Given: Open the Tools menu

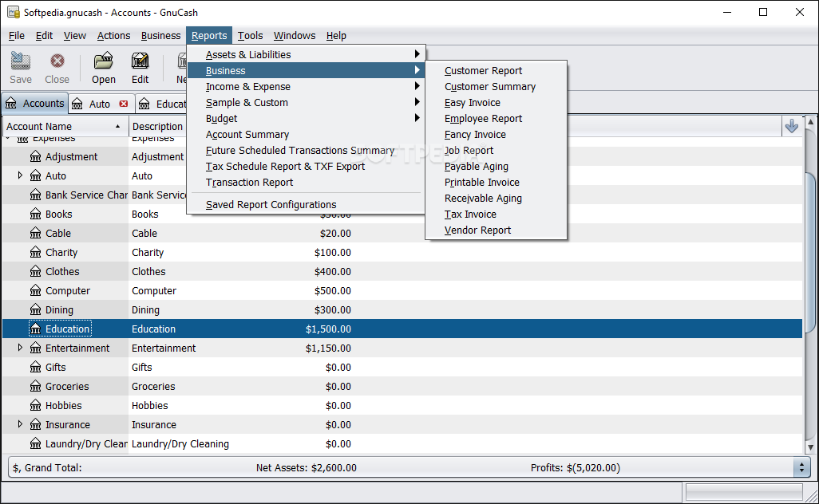Looking at the screenshot, I should click(x=250, y=35).
